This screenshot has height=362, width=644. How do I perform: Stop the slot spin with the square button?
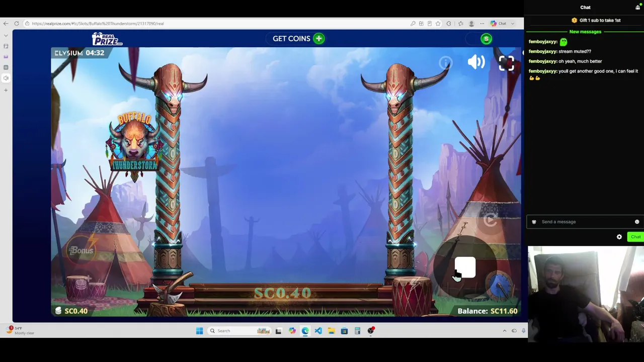point(465,267)
